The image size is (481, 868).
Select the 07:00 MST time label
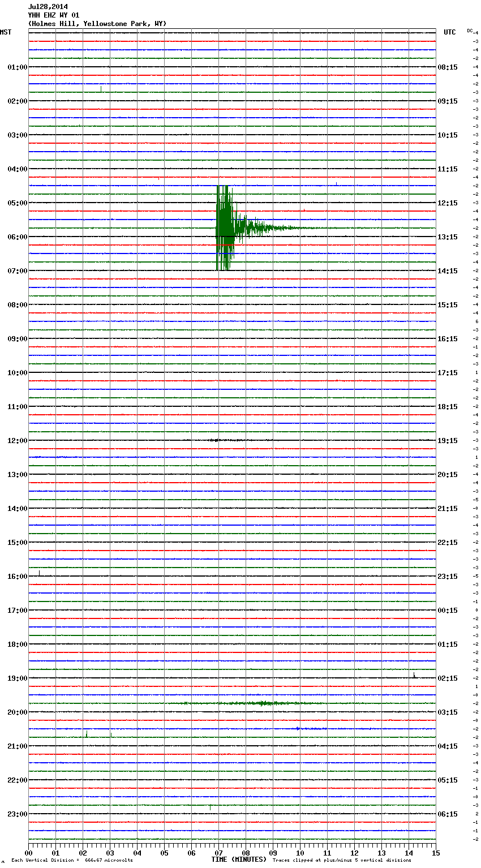pyautogui.click(x=18, y=271)
